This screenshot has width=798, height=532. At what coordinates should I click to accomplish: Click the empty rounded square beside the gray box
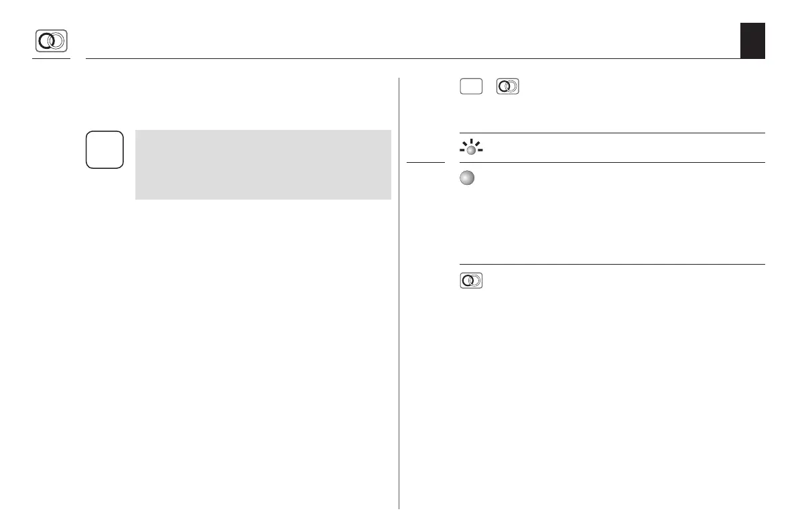point(105,149)
